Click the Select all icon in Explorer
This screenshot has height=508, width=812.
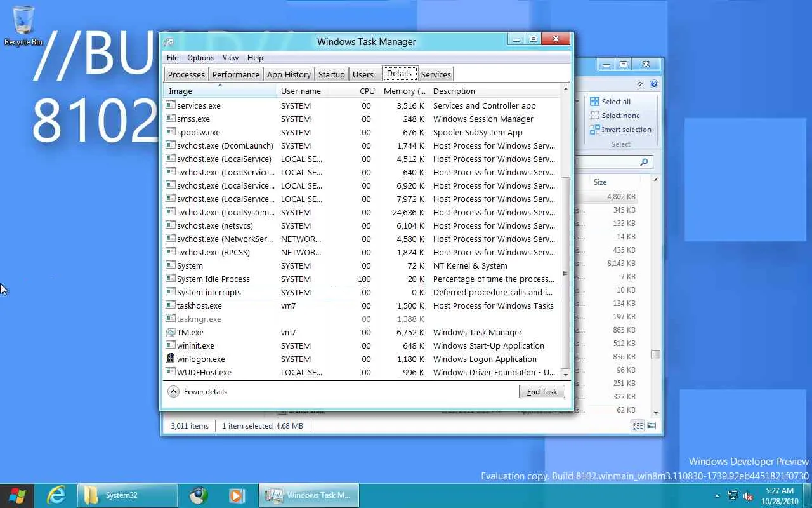pyautogui.click(x=594, y=102)
